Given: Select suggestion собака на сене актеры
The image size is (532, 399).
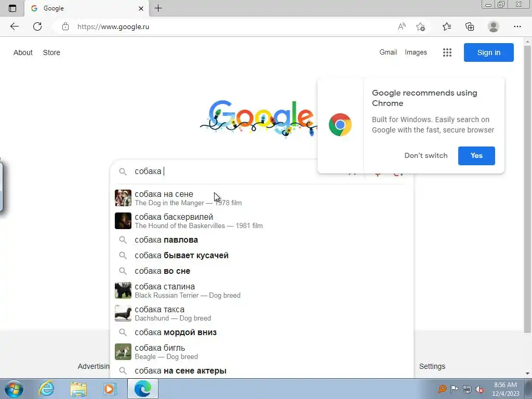Looking at the screenshot, I should (262, 371).
